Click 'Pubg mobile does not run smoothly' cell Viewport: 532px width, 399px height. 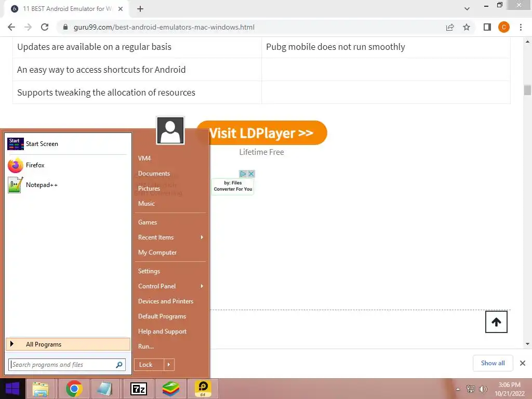click(386, 47)
